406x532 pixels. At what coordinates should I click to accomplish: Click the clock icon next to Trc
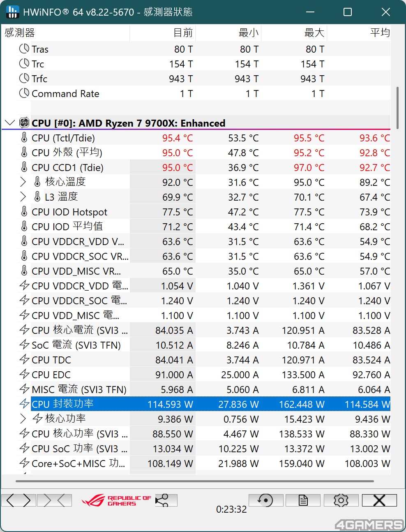(24, 64)
